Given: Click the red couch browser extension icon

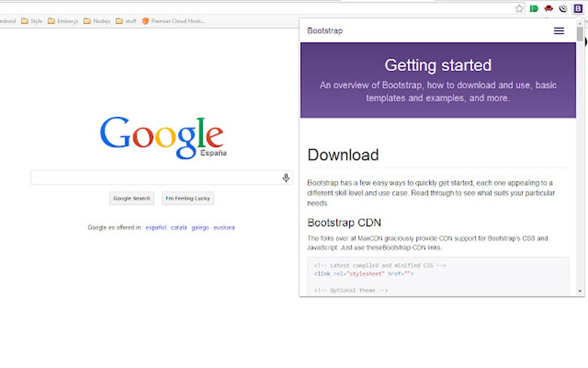Looking at the screenshot, I should [x=548, y=8].
